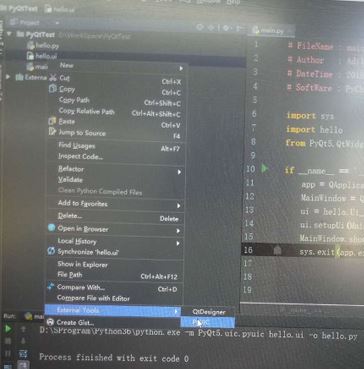The height and width of the screenshot is (369, 364).
Task: Click the green Rerun button in Run panel
Action: point(7,329)
